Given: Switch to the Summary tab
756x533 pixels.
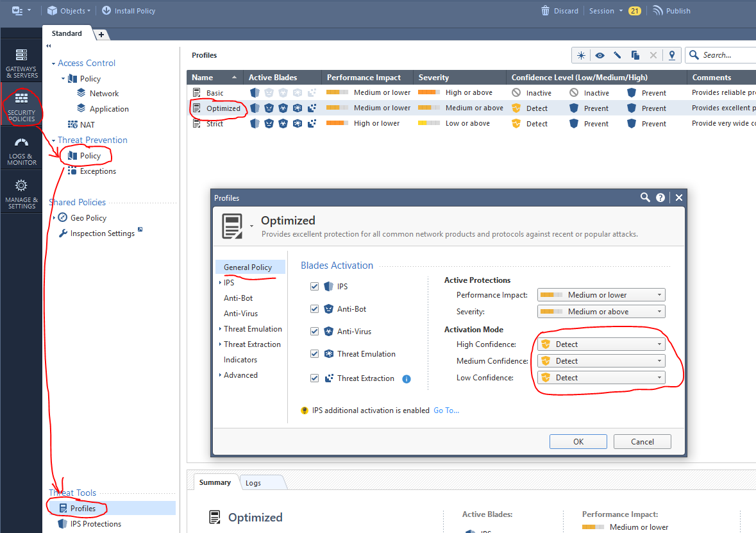Looking at the screenshot, I should (x=215, y=482).
